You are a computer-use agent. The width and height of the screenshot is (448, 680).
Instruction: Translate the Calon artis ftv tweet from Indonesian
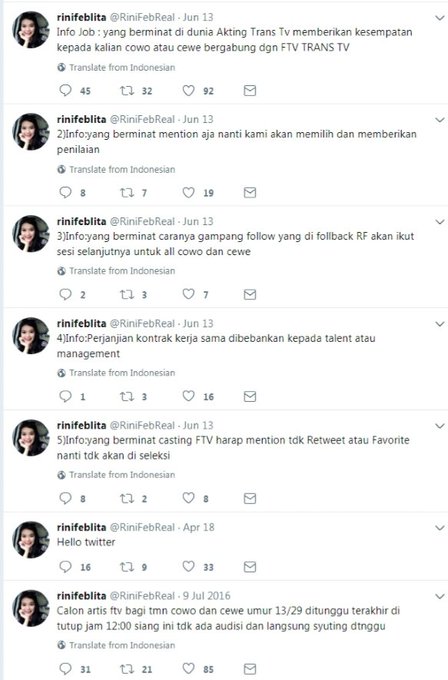tap(116, 645)
